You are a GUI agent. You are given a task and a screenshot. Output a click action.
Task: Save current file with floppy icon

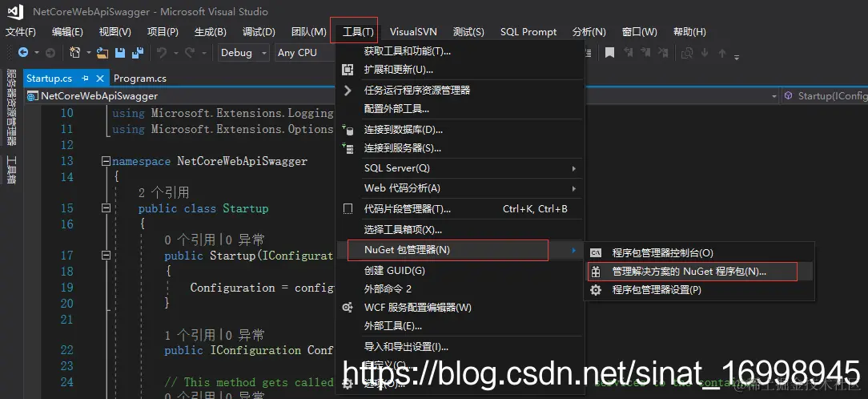point(119,53)
